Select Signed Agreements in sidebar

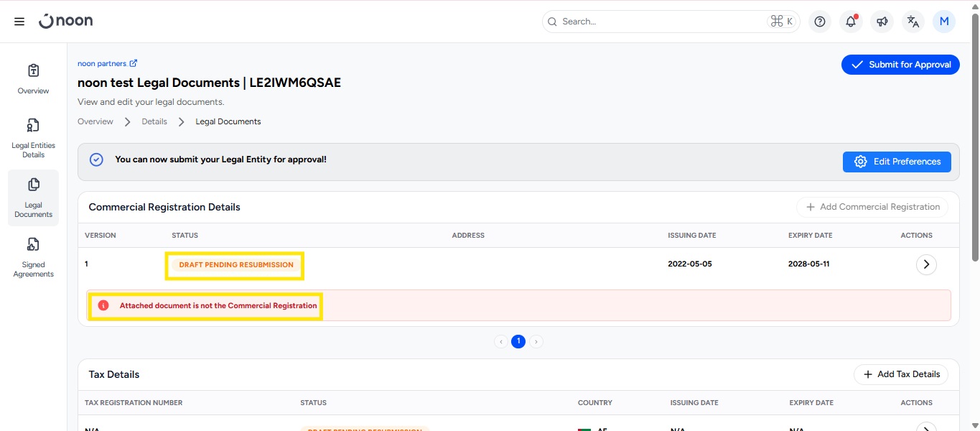pos(33,257)
